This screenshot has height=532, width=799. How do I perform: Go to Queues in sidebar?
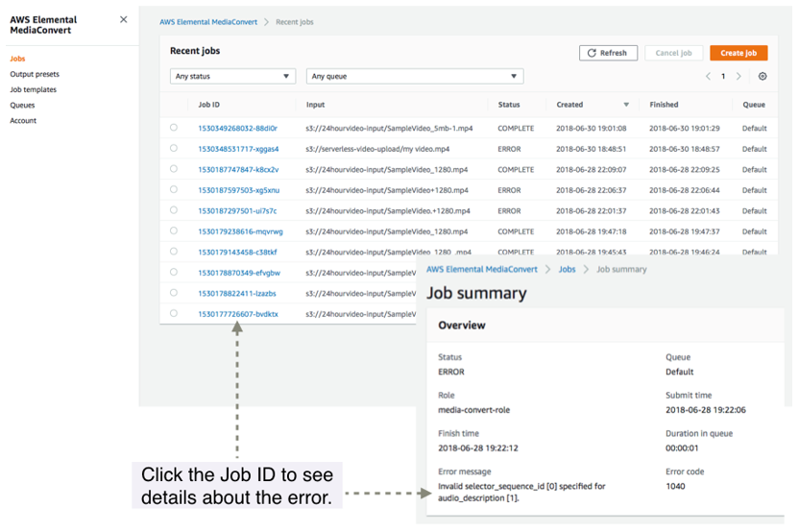pyautogui.click(x=22, y=105)
